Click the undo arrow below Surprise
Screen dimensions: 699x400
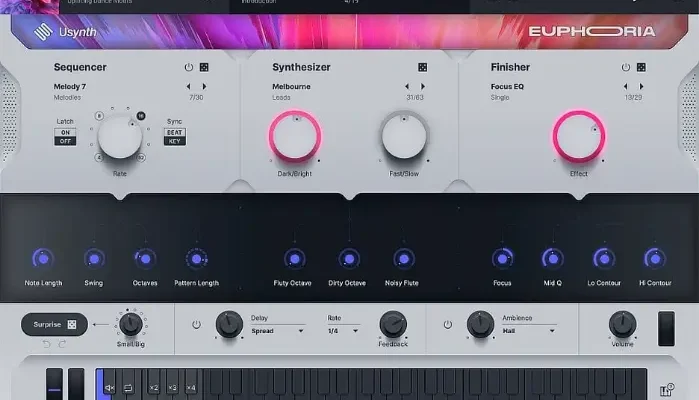[x=45, y=344]
